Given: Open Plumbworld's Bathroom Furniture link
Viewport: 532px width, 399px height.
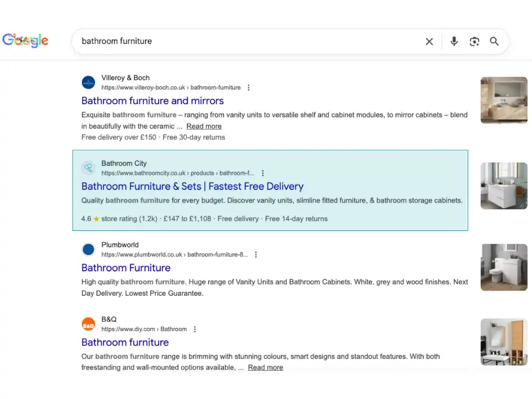Looking at the screenshot, I should pos(126,268).
